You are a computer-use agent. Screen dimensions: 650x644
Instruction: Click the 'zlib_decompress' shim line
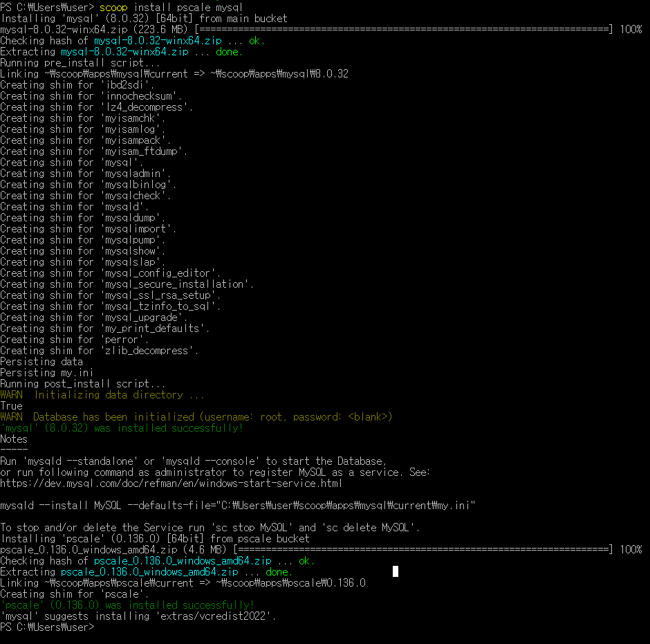click(99, 351)
